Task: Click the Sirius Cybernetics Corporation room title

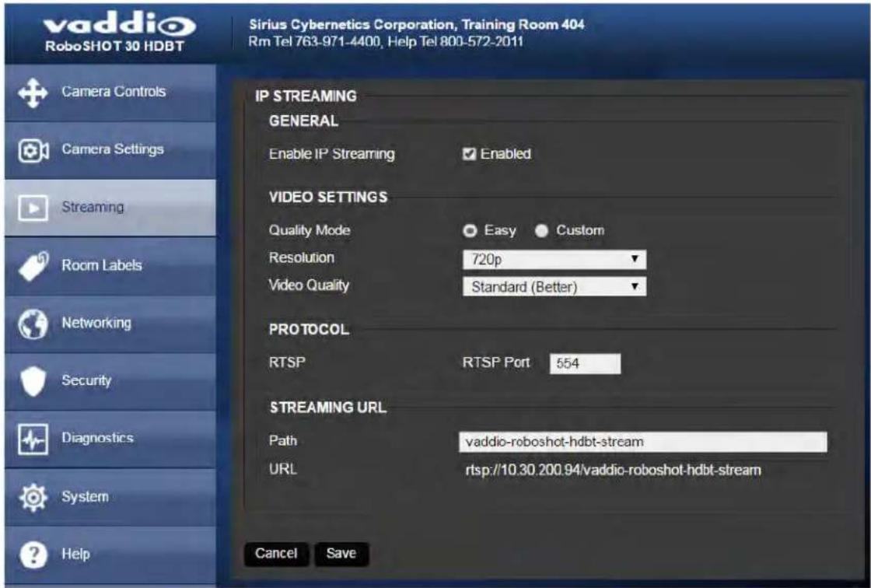Action: (x=417, y=25)
